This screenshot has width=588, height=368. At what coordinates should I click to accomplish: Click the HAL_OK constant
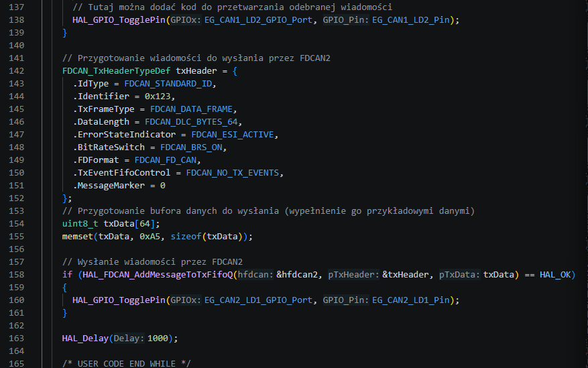[555, 275]
